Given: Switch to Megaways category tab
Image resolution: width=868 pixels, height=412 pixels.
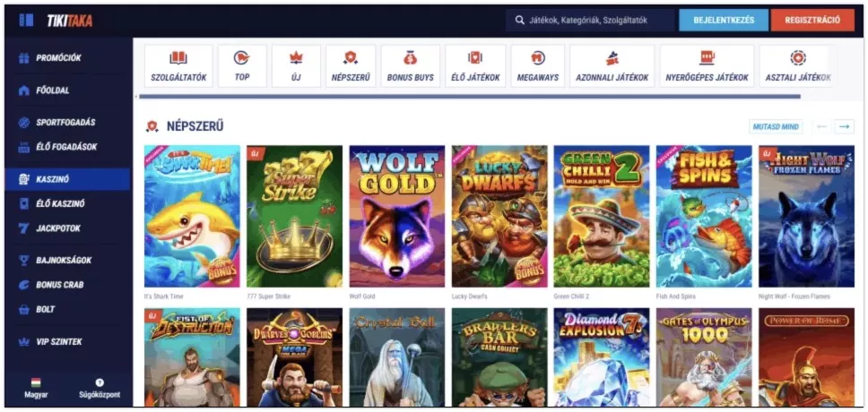Looking at the screenshot, I should coord(537,66).
